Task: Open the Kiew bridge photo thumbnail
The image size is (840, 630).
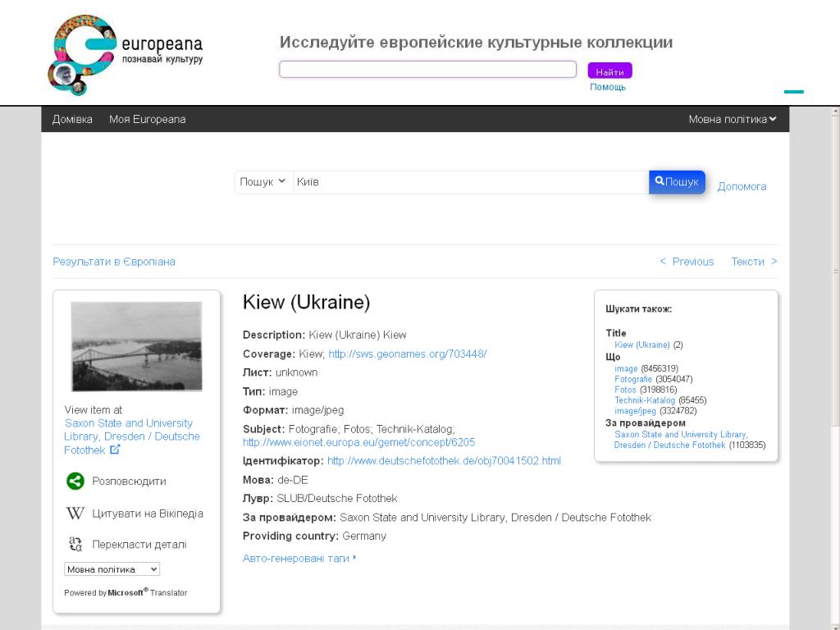Action: tap(137, 346)
